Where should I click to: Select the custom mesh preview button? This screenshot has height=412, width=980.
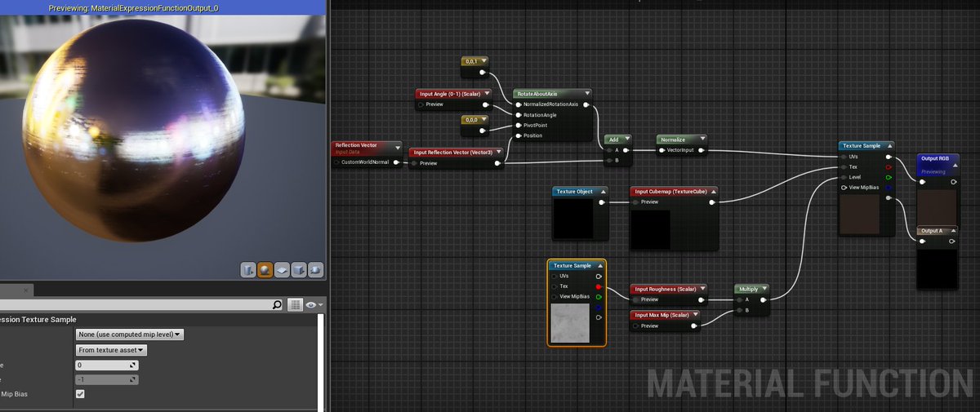click(315, 270)
